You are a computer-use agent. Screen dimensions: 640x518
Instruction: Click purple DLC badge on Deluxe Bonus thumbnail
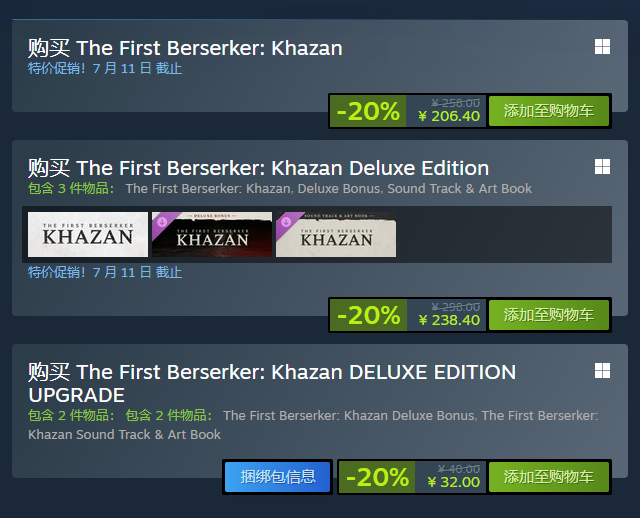160,220
